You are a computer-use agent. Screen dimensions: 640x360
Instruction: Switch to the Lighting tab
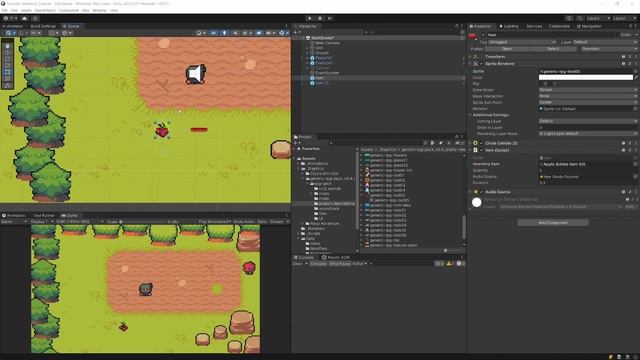point(509,26)
